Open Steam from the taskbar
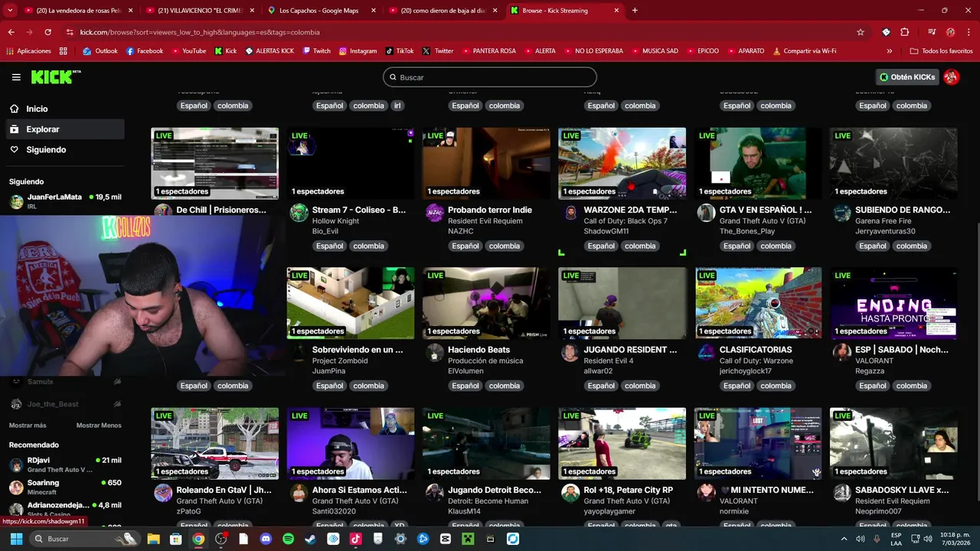980x551 pixels. [310, 539]
